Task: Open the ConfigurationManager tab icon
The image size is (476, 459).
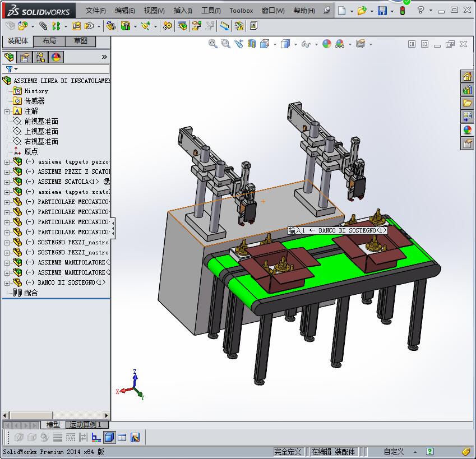Action: (40, 57)
